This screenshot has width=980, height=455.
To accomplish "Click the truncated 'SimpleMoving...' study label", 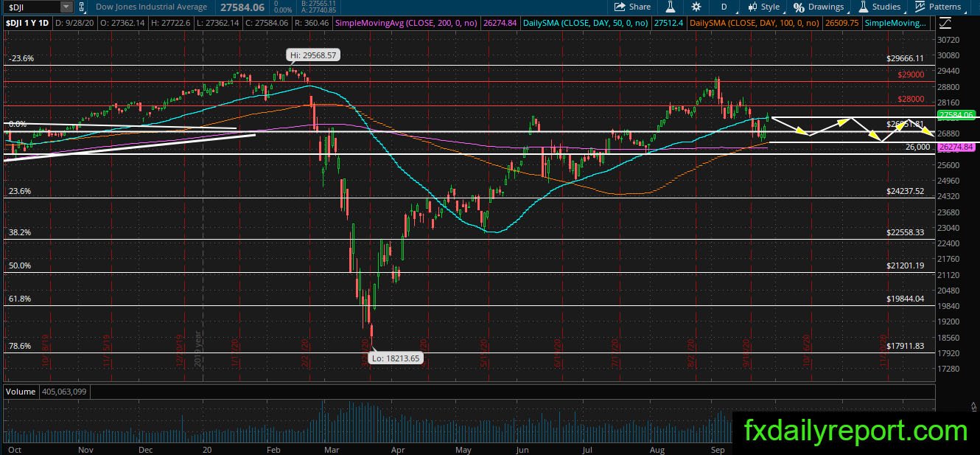I will (895, 24).
